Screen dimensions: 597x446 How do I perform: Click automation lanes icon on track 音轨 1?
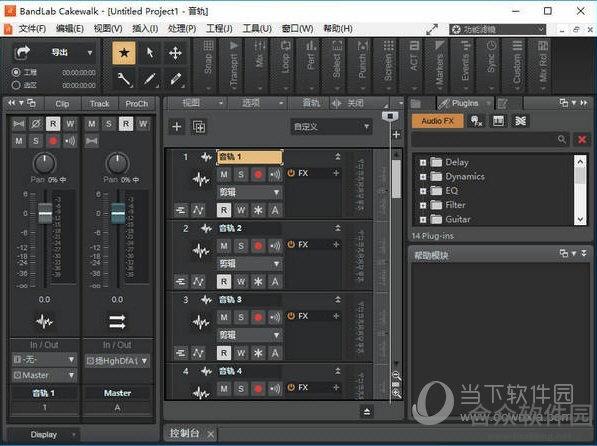click(x=198, y=210)
